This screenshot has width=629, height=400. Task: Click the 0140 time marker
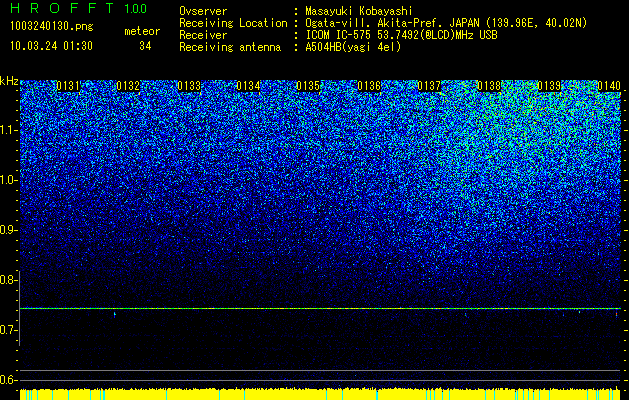point(609,86)
